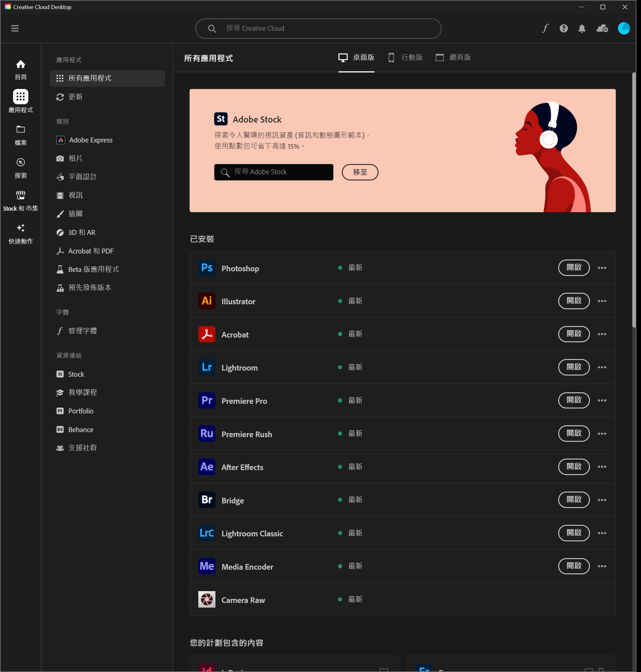This screenshot has width=641, height=672.
Task: Click 開啟 button for Media Encoder
Action: 574,566
